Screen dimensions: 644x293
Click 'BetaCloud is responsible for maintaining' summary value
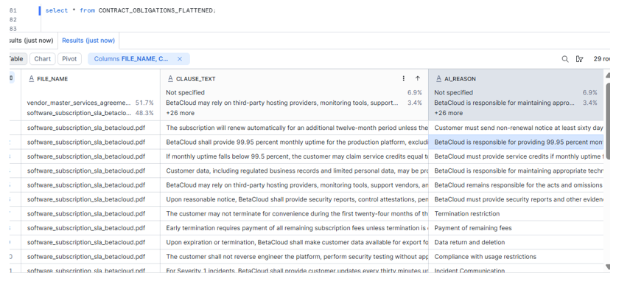(516, 103)
